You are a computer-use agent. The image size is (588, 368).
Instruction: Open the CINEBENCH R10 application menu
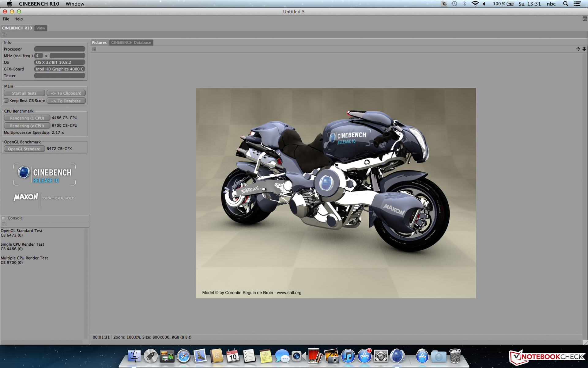click(39, 4)
